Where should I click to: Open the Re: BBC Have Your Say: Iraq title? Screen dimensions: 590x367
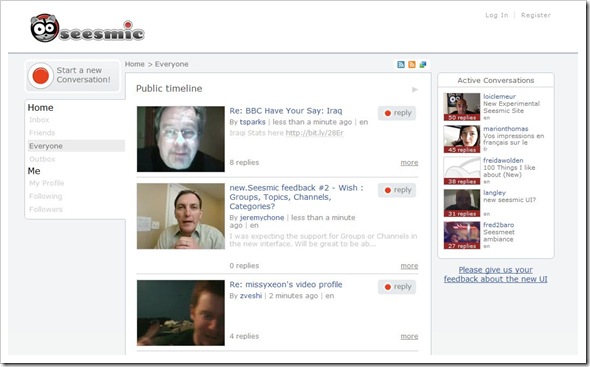tap(286, 111)
